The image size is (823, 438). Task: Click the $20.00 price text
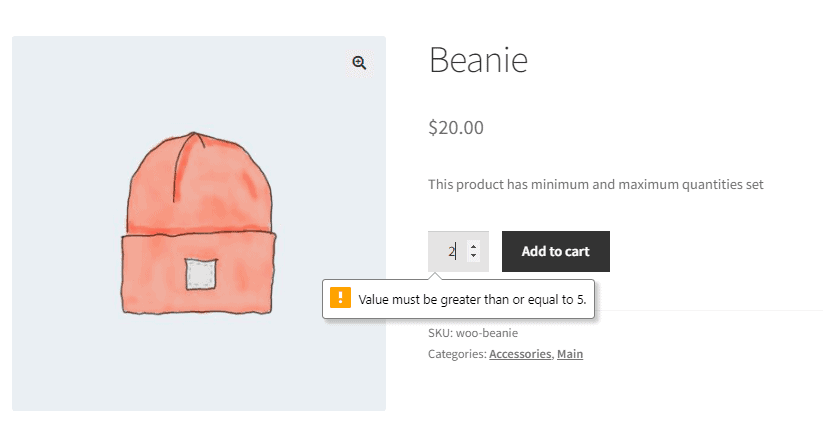[x=456, y=128]
